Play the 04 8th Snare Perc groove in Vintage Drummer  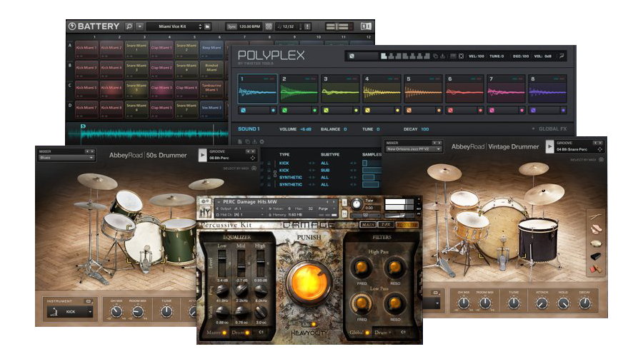pos(549,146)
